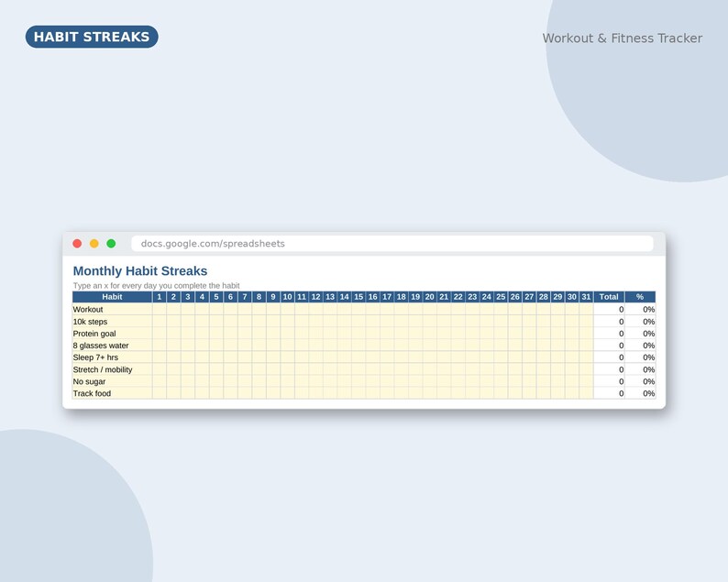Select the 0% value in No sugar row
The width and height of the screenshot is (728, 582).
640,381
